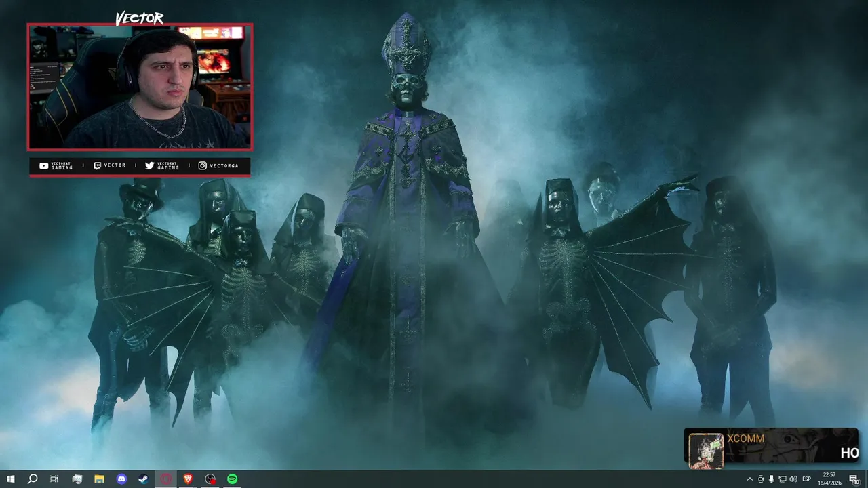Open the notification center with 10 badge
This screenshot has width=868, height=488.
tap(854, 479)
